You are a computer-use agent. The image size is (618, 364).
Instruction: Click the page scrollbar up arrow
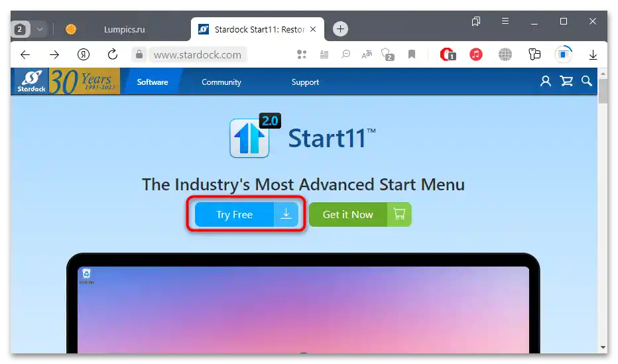click(603, 74)
